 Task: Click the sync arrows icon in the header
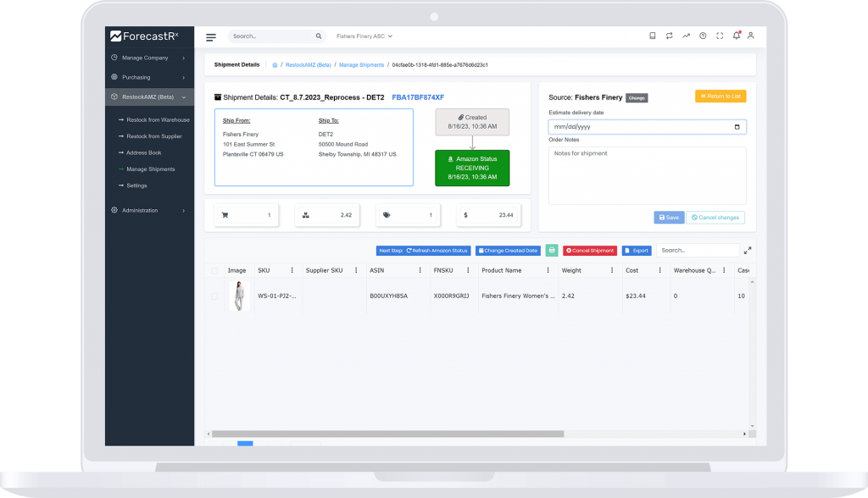click(x=669, y=36)
